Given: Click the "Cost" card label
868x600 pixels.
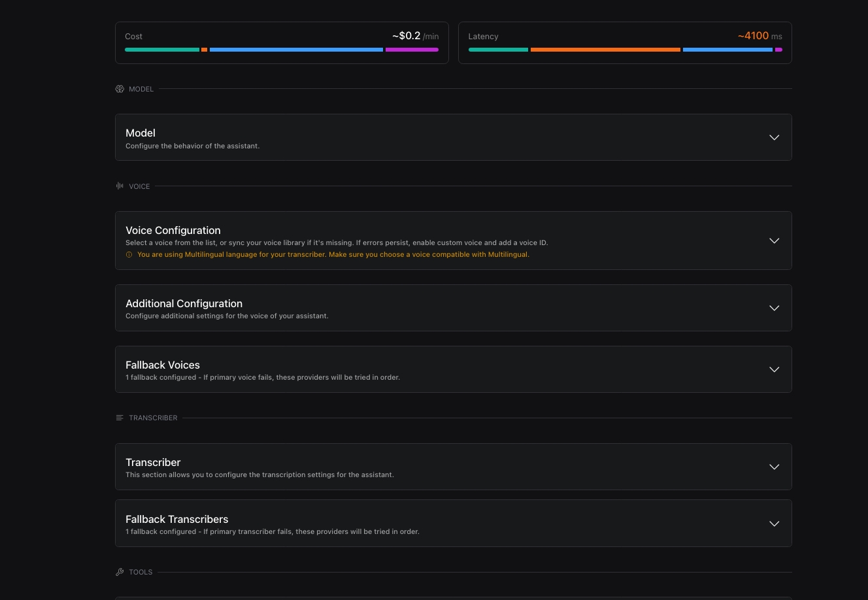Looking at the screenshot, I should click(x=133, y=37).
